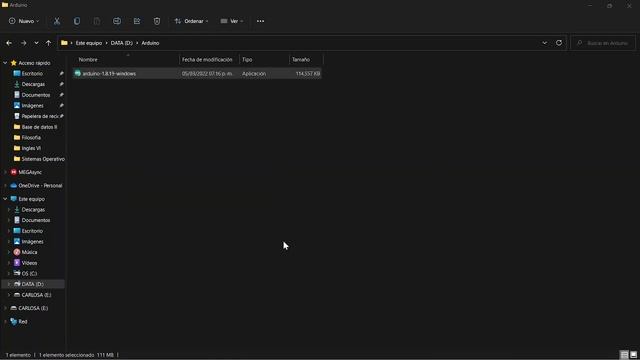The image size is (640, 360).
Task: Open the Ordenar sort dropdown
Action: (x=191, y=21)
